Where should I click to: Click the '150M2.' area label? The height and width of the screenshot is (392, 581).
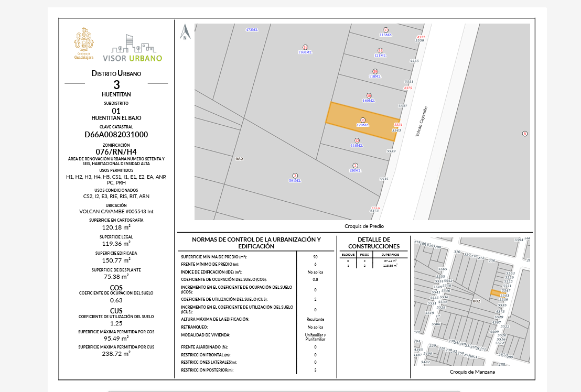355,171
